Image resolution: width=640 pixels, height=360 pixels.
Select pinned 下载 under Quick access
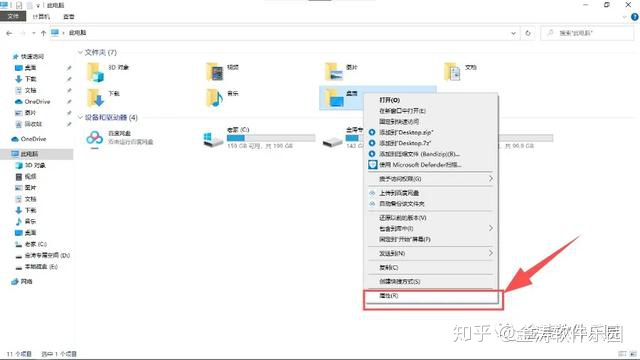click(26, 79)
